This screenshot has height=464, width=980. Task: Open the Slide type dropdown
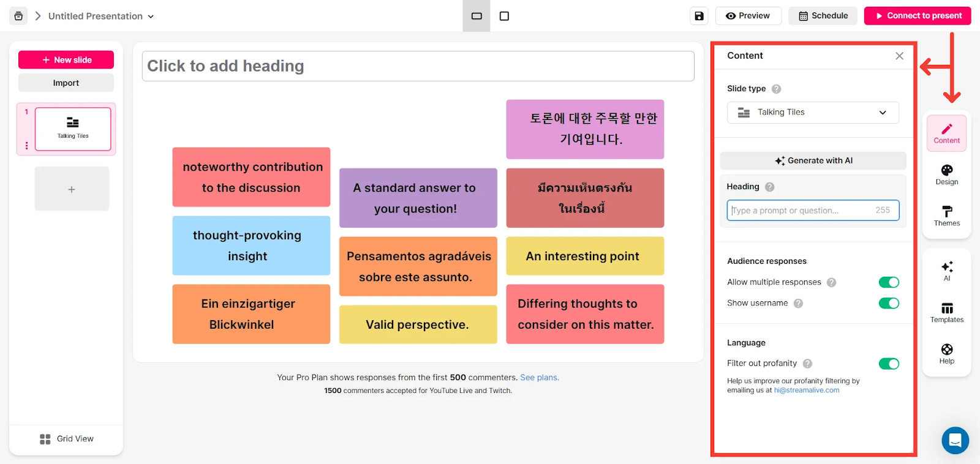(x=813, y=113)
